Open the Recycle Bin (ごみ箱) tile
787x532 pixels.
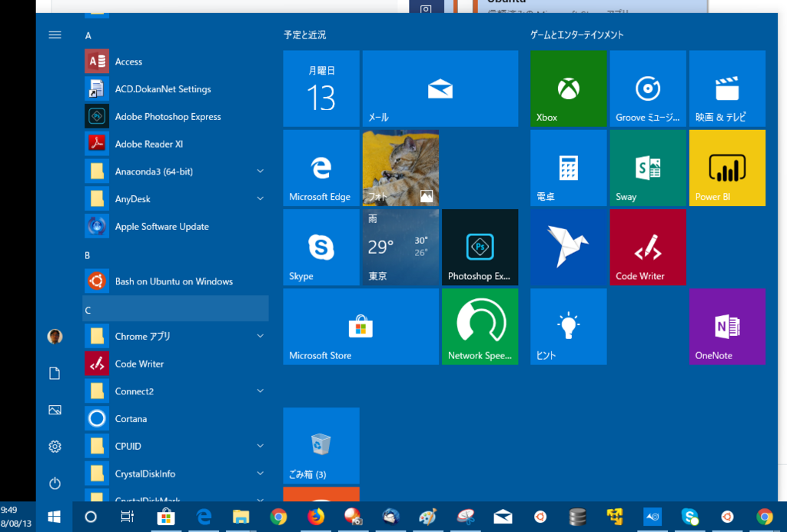[x=321, y=446]
